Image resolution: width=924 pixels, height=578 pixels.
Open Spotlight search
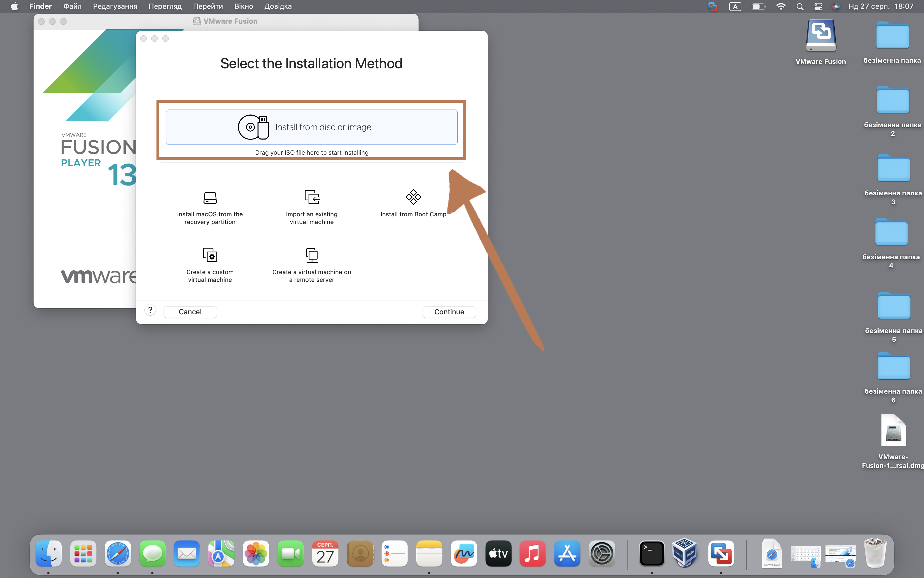[x=800, y=7]
